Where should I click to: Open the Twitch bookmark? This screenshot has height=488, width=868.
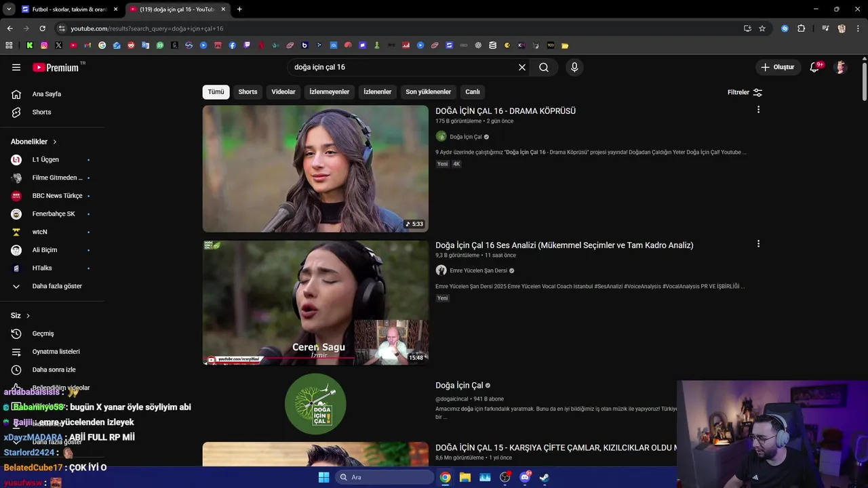[x=247, y=45]
